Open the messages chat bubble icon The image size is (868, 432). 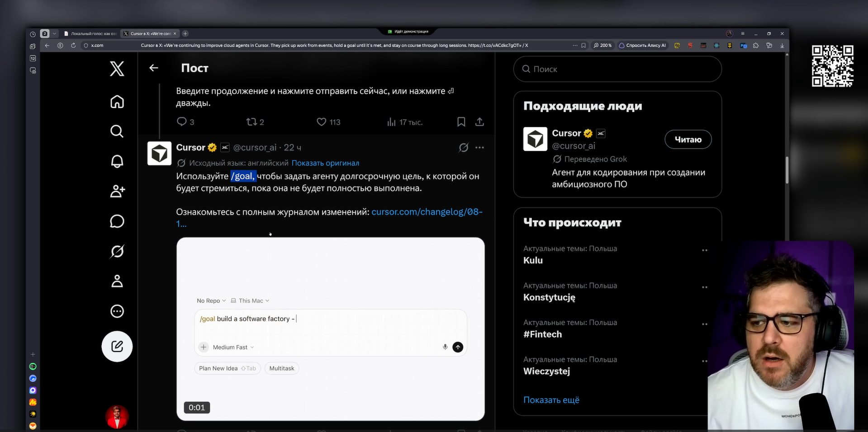pos(117,221)
